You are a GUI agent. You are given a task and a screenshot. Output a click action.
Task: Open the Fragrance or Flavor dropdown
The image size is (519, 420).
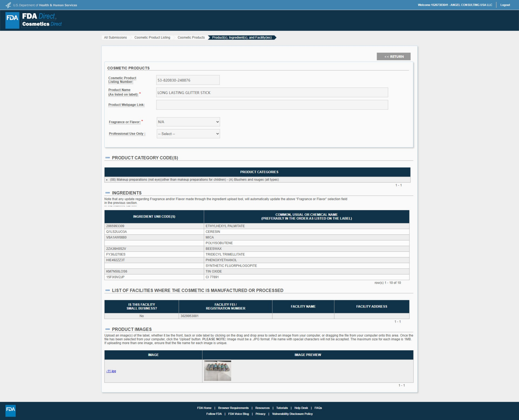click(x=188, y=122)
